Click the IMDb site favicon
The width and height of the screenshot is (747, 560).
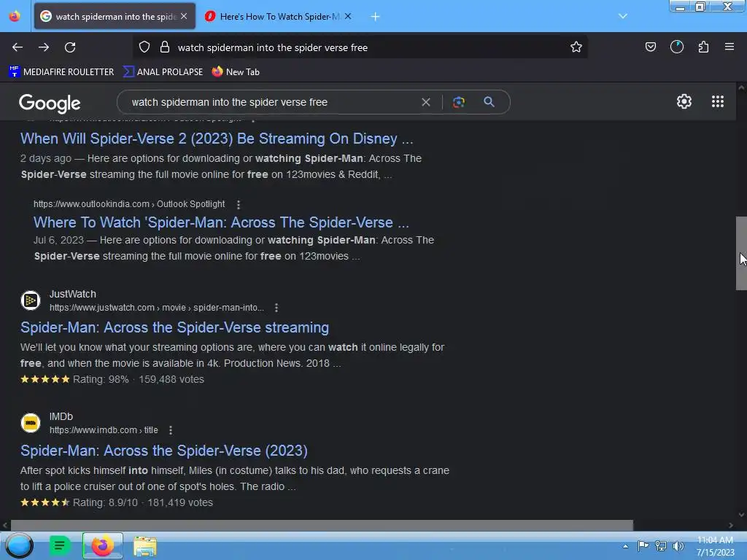coord(31,423)
